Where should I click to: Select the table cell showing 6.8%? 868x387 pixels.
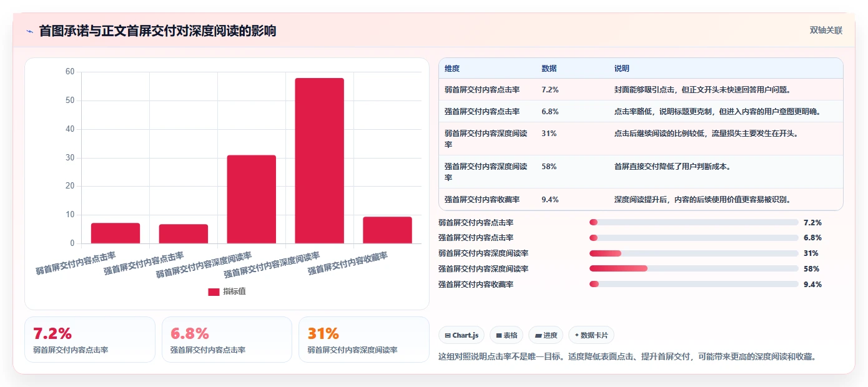(550, 112)
